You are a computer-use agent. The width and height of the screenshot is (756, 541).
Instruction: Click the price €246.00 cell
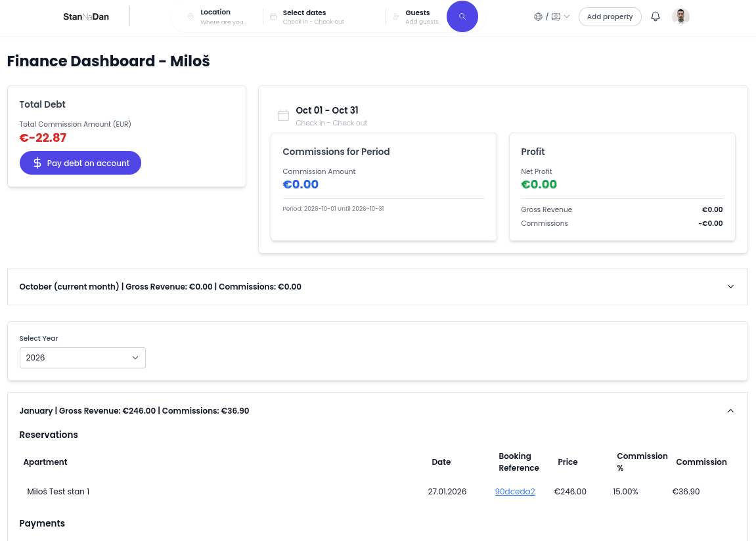(570, 491)
